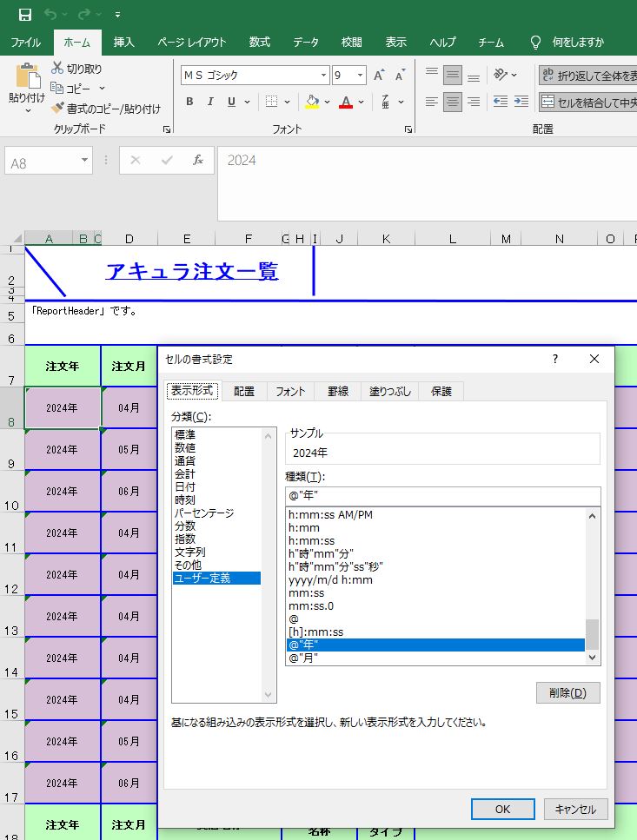
Task: Open the 挿入 ribbon tab
Action: (x=124, y=42)
